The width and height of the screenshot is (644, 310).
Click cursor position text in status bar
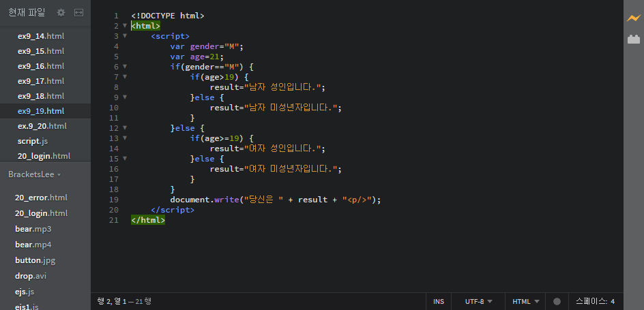click(124, 301)
